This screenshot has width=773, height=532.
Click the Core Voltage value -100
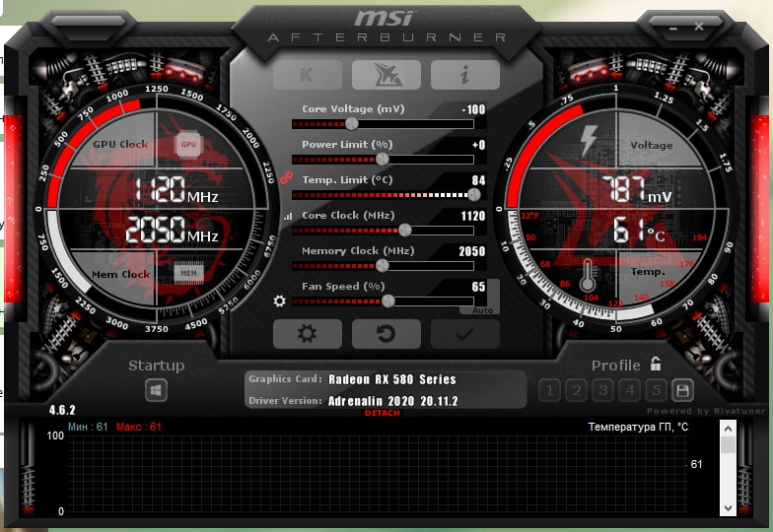pyautogui.click(x=473, y=109)
